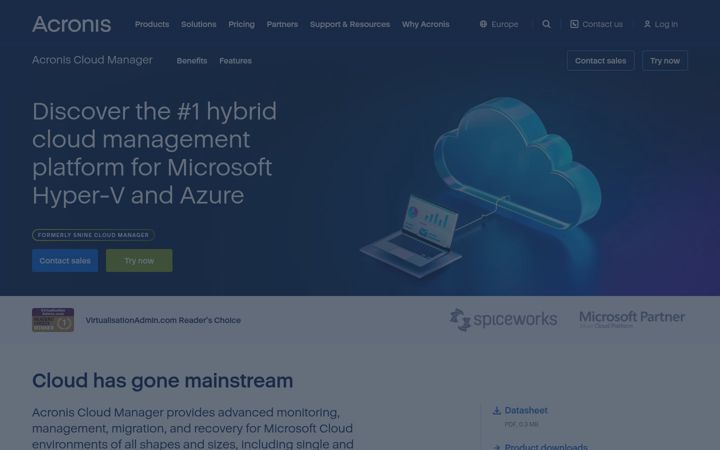Screen dimensions: 720x450
Task: Open the Solutions menu
Action: point(198,24)
